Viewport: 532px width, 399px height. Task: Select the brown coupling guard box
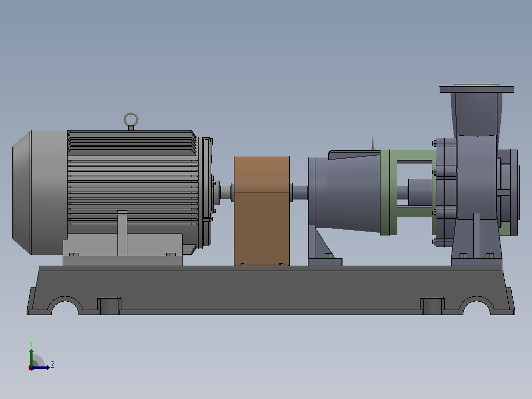262,210
